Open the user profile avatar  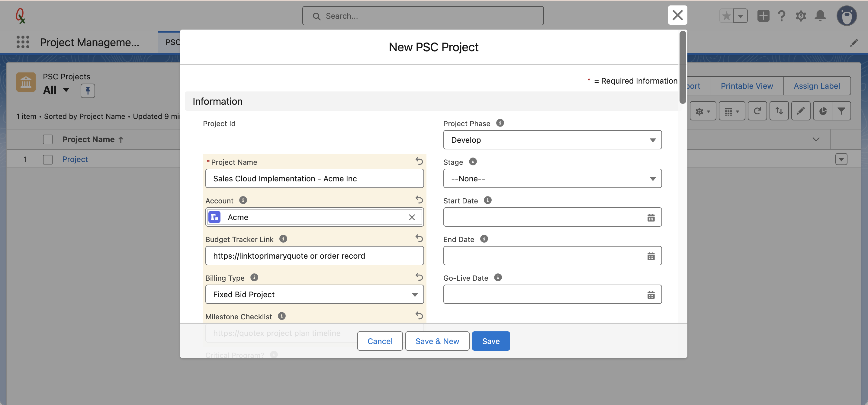[847, 16]
